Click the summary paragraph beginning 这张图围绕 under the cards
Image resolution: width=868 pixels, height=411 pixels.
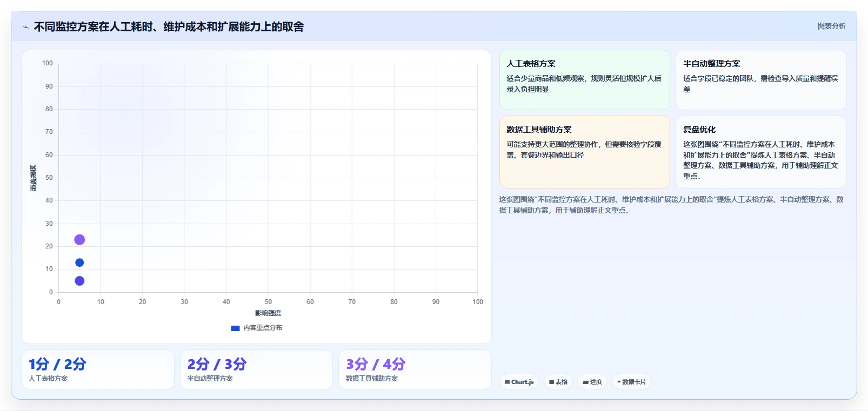(671, 205)
